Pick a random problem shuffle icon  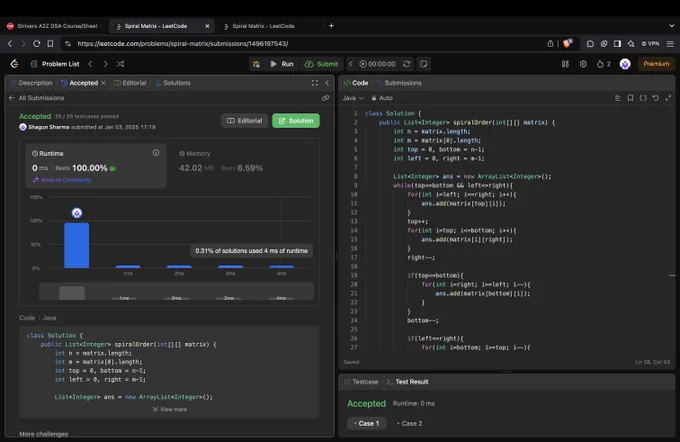coord(121,64)
